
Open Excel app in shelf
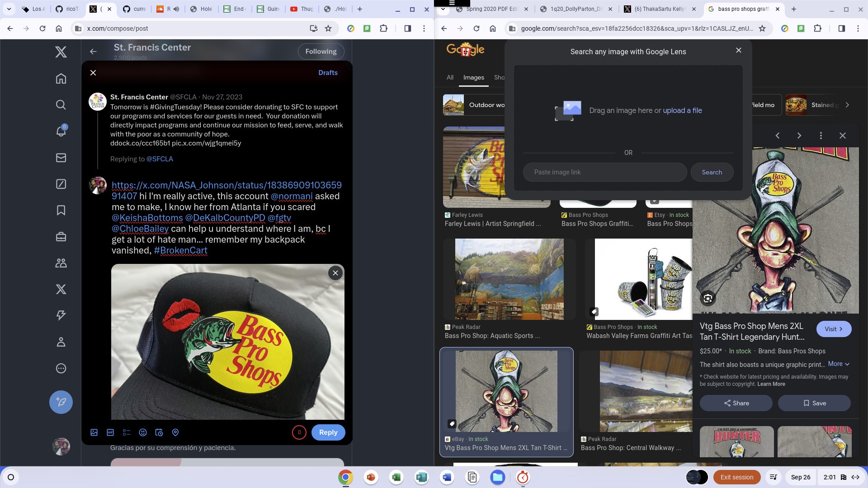coord(396,477)
